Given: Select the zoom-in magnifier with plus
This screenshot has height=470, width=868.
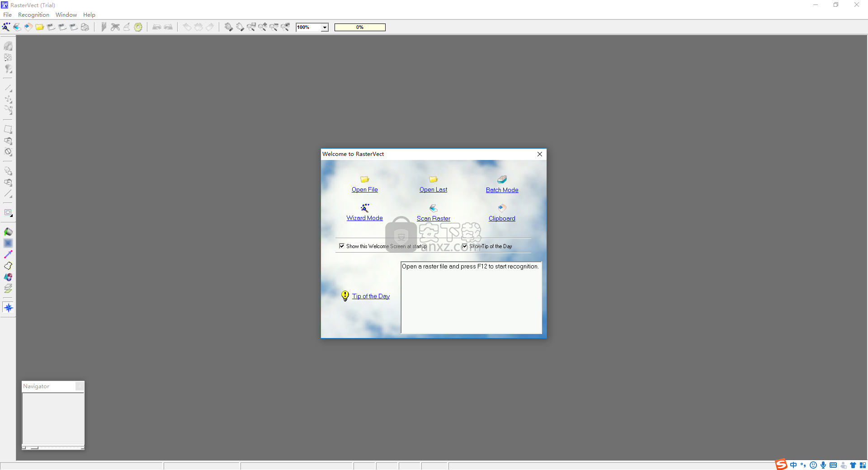Looking at the screenshot, I should point(263,27).
